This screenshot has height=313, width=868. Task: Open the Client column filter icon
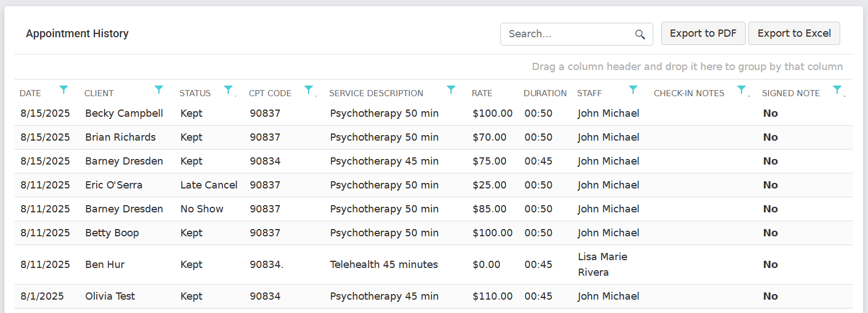click(x=159, y=90)
